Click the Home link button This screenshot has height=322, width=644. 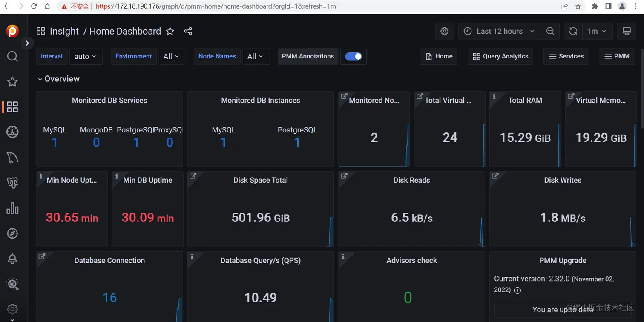pyautogui.click(x=439, y=56)
